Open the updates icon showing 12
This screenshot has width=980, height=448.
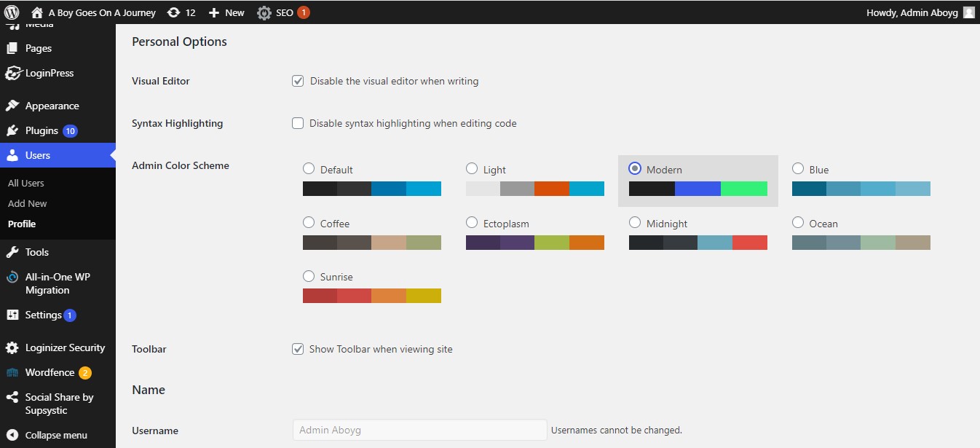(x=173, y=12)
